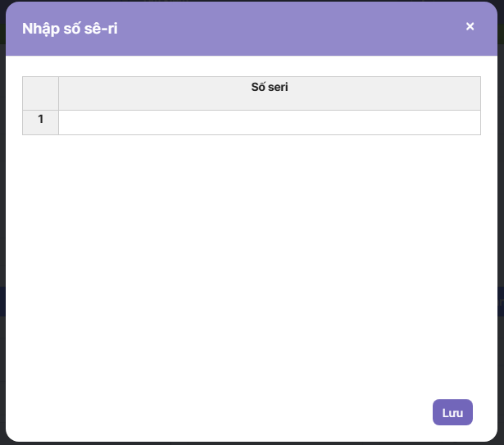Viewport: 504px width, 445px height.
Task: Confirm the serial entry with the purple button
Action: coord(452,413)
